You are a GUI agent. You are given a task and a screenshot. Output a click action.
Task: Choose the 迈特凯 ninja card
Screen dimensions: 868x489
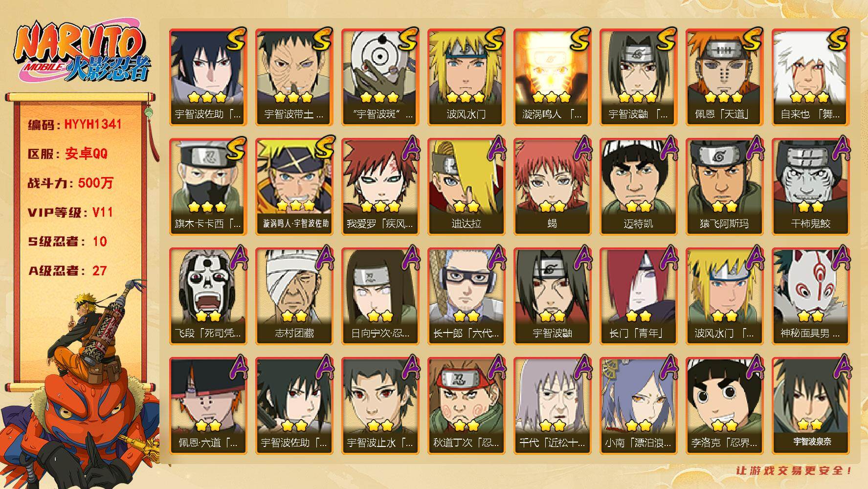pos(638,187)
